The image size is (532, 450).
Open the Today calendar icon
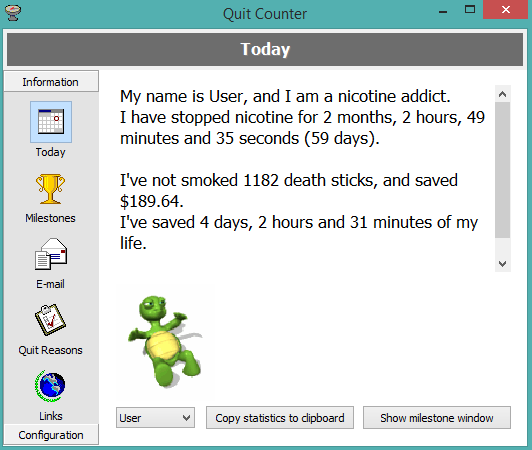[51, 122]
